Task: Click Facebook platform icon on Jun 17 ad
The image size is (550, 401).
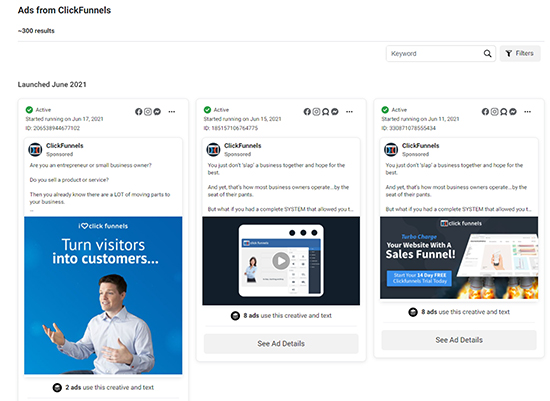Action: coord(139,112)
